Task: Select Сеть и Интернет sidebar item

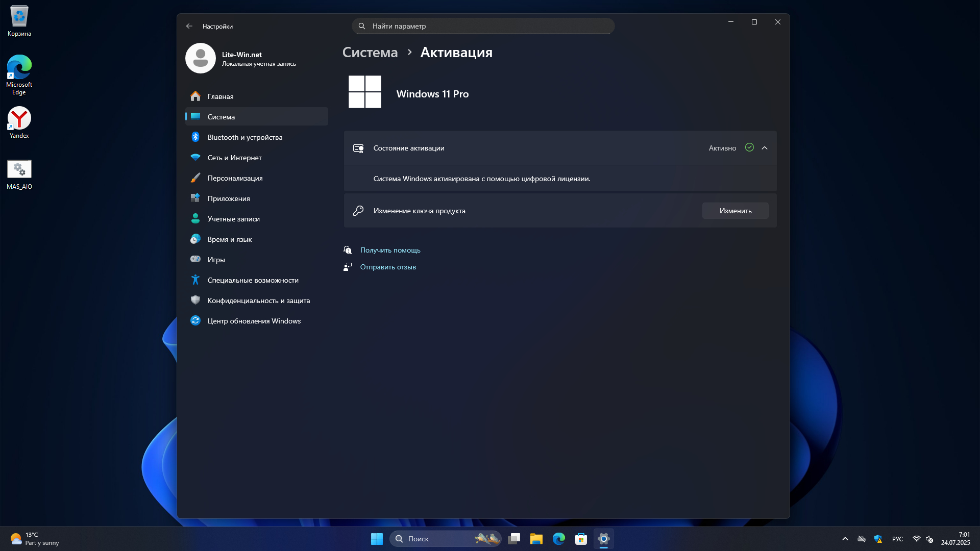Action: coord(234,158)
